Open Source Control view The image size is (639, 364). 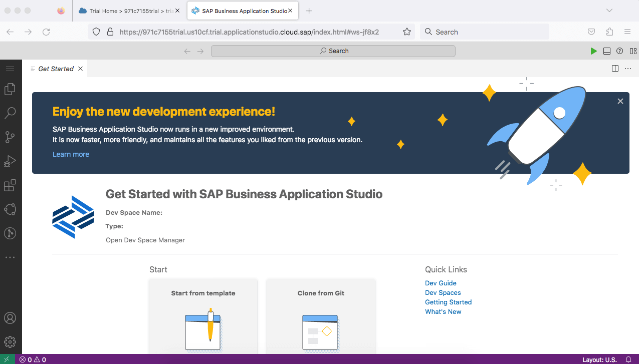[x=10, y=137]
